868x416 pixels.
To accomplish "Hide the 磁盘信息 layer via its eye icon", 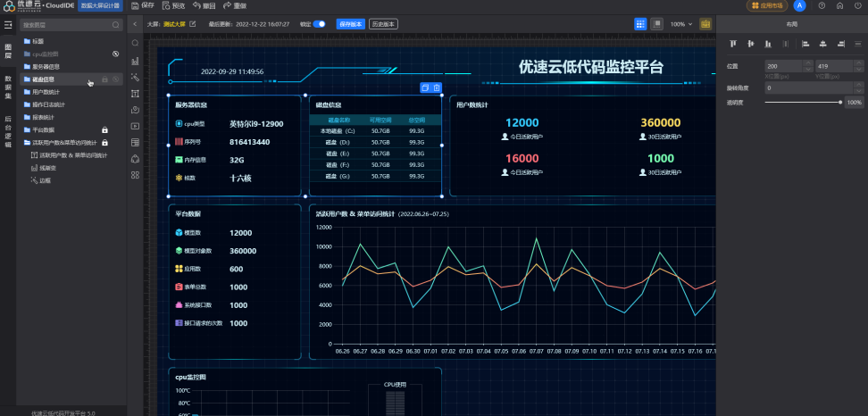I will click(116, 79).
